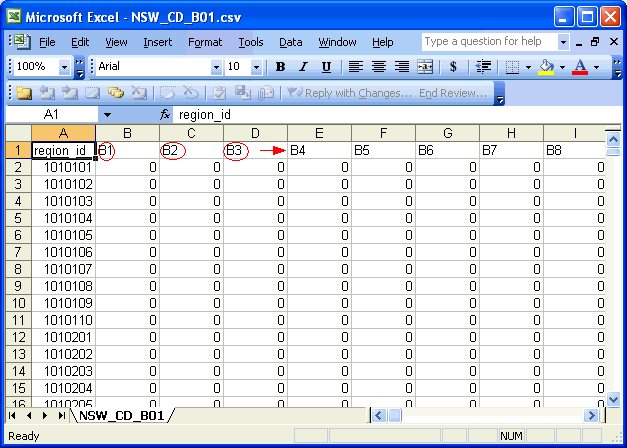Apply currency style to cell
Image resolution: width=627 pixels, height=448 pixels.
coord(453,67)
